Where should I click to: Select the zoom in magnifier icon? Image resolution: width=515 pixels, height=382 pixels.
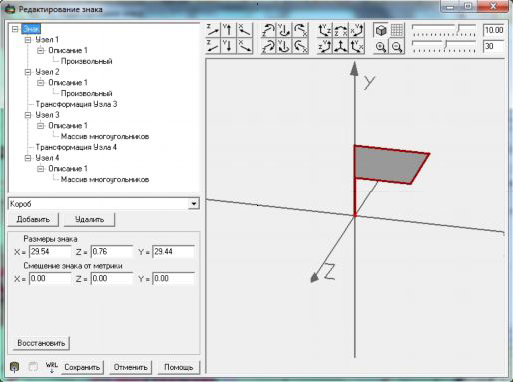point(381,46)
